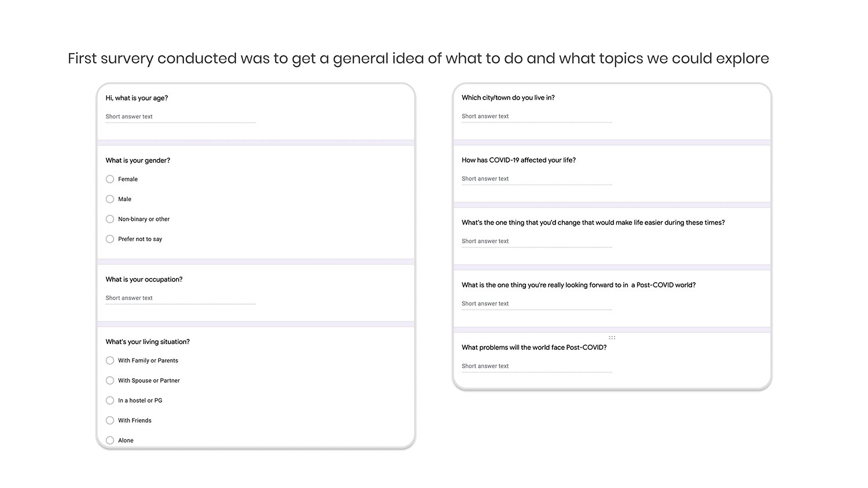The width and height of the screenshot is (868, 488).
Task: Click the 'What is your gender?' question title
Action: 138,161
